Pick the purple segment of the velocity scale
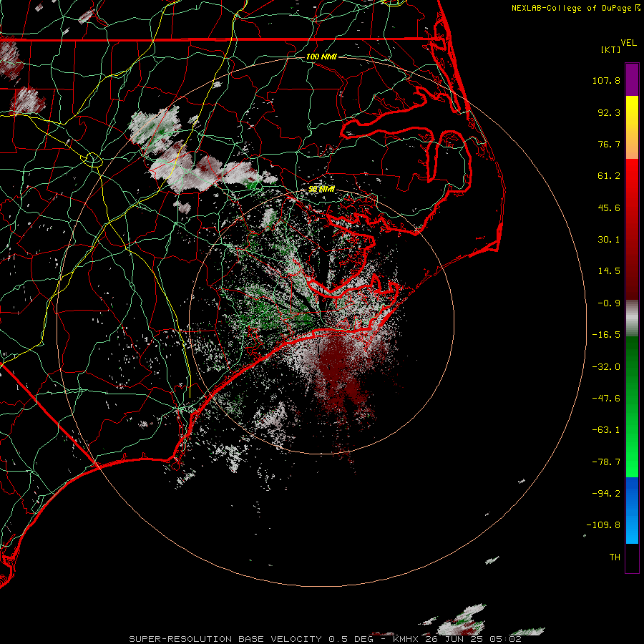Viewport: 644px width, 644px height. [x=632, y=79]
